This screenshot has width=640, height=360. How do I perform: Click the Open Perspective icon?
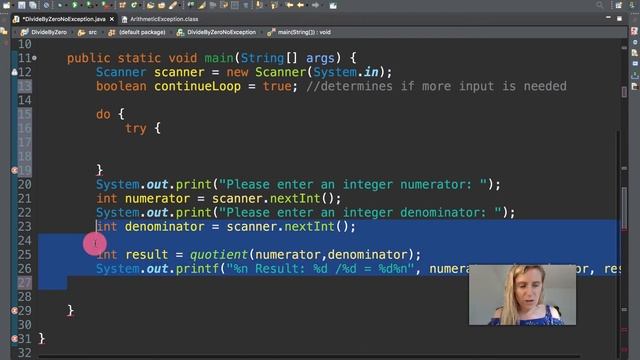tap(619, 5)
